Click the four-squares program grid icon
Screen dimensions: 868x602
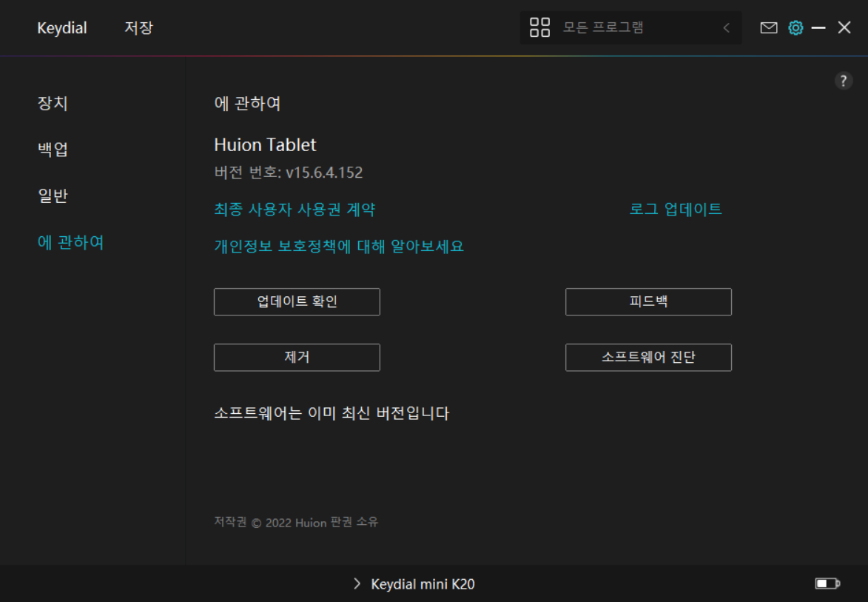540,28
